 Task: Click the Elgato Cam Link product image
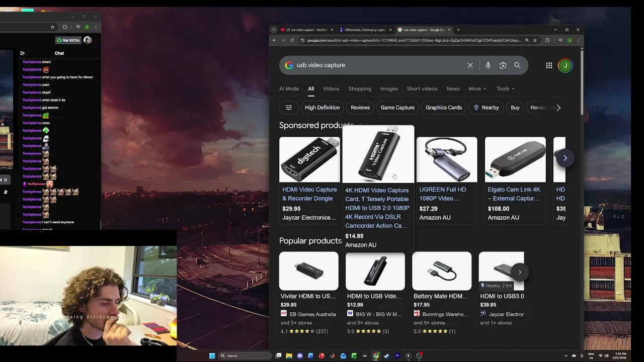515,159
